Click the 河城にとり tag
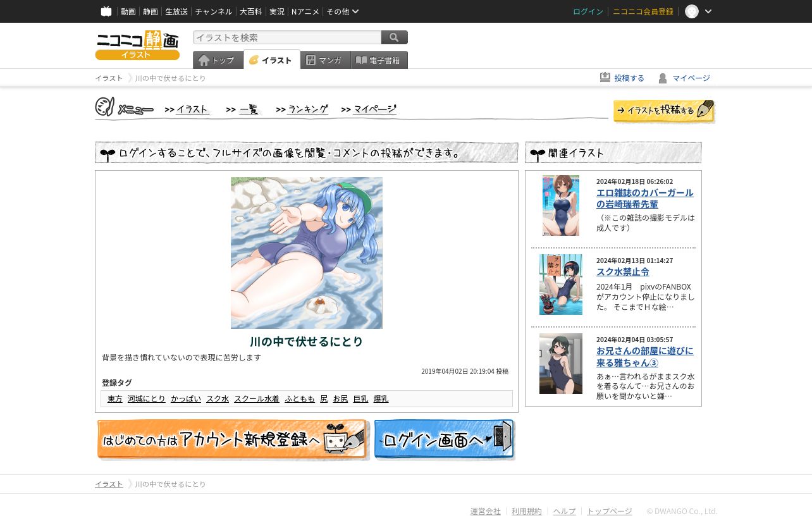Viewport: 812px width, 528px height. pos(147,399)
